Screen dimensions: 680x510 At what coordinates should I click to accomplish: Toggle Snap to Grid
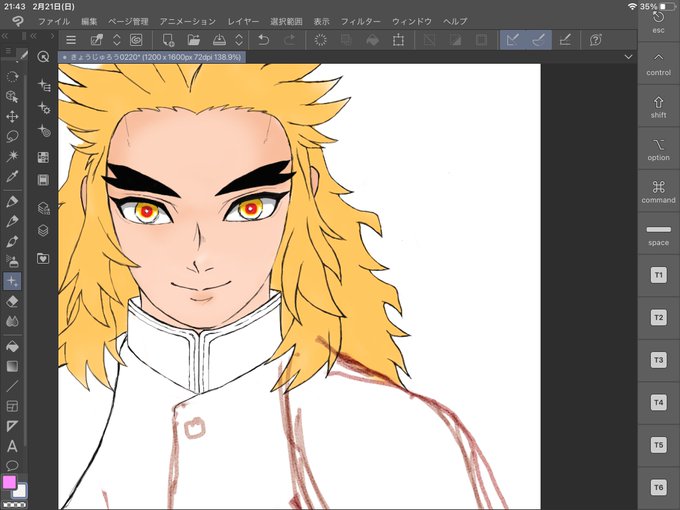565,40
